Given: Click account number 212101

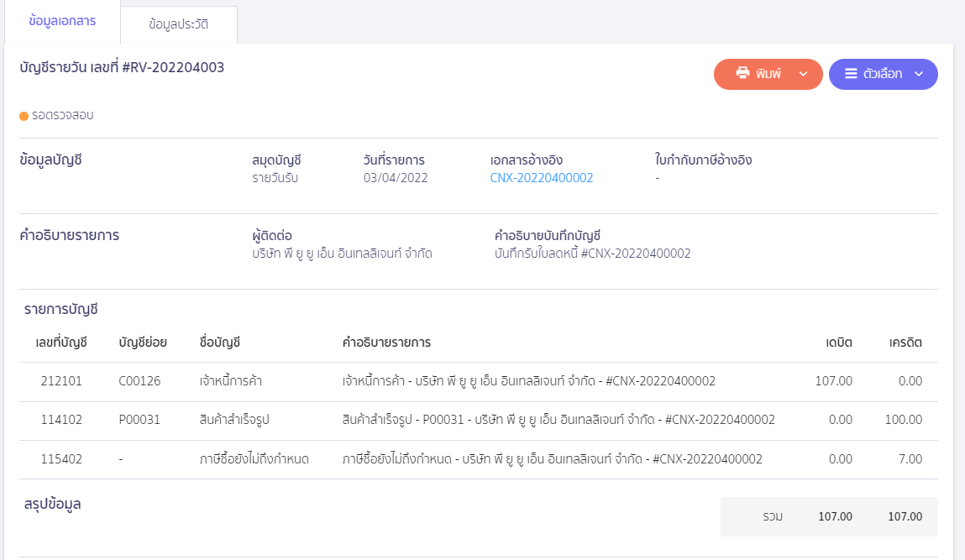Looking at the screenshot, I should point(61,381).
